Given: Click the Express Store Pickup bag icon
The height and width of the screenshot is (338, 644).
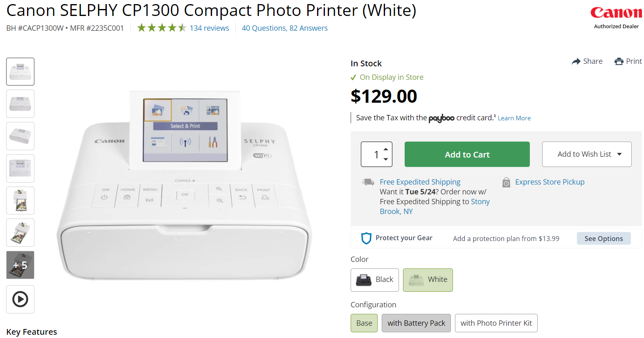Looking at the screenshot, I should pos(506,183).
